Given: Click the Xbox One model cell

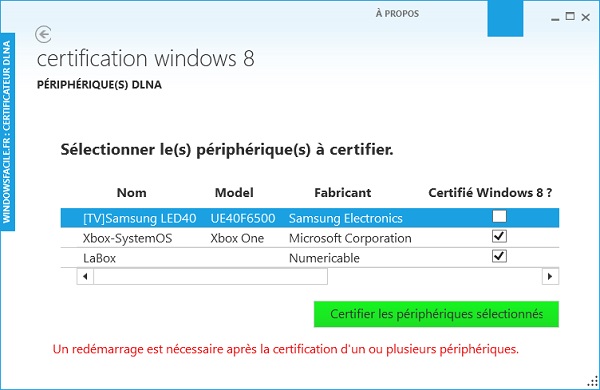Looking at the screenshot, I should tap(237, 238).
